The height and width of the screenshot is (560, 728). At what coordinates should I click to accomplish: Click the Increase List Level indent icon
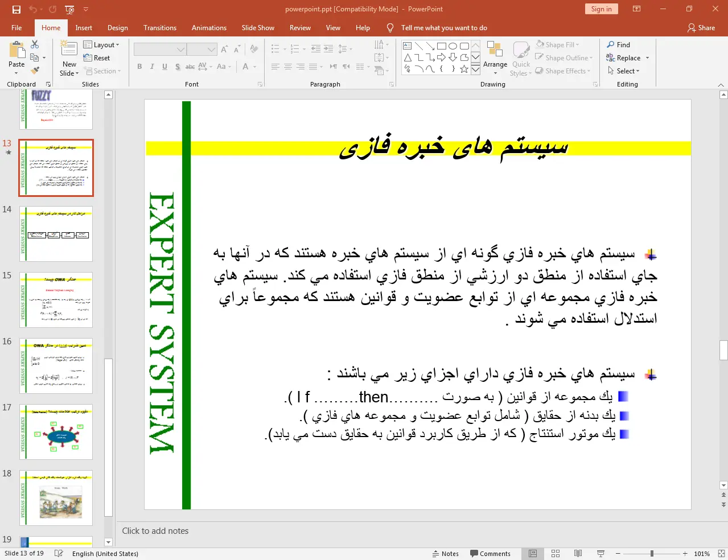[328, 49]
